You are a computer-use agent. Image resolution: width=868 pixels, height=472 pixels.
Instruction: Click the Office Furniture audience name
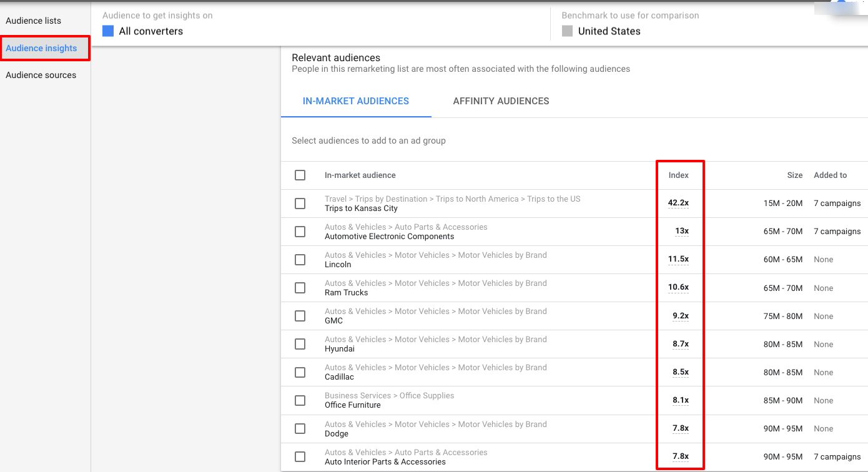[353, 405]
